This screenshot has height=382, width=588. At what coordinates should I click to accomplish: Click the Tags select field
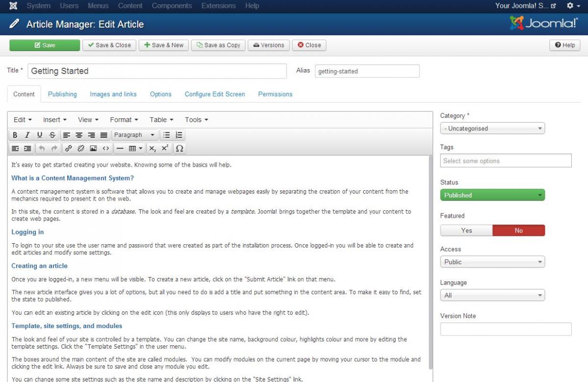coord(506,161)
